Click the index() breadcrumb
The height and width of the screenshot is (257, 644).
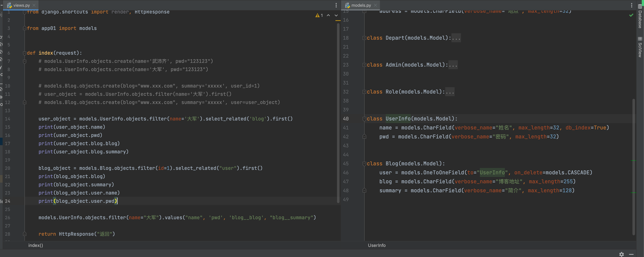click(x=35, y=245)
